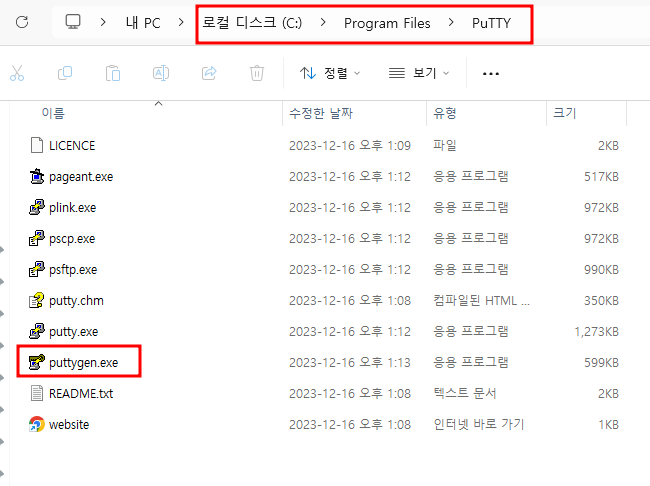Click the 1KB size of website
Screen dimensions: 650x486
(x=609, y=425)
